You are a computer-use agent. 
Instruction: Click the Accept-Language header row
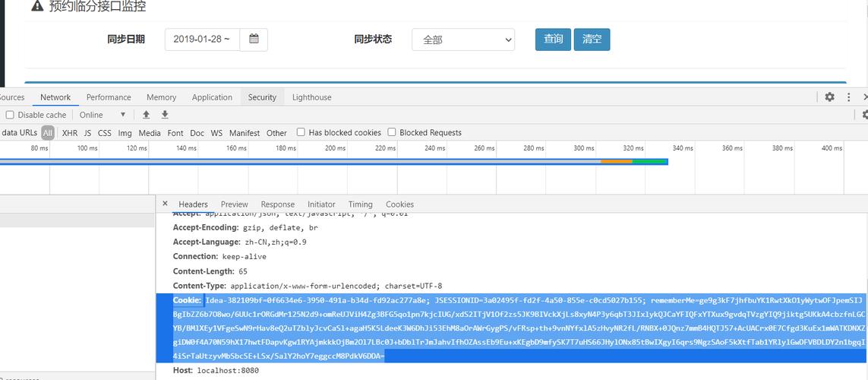240,242
